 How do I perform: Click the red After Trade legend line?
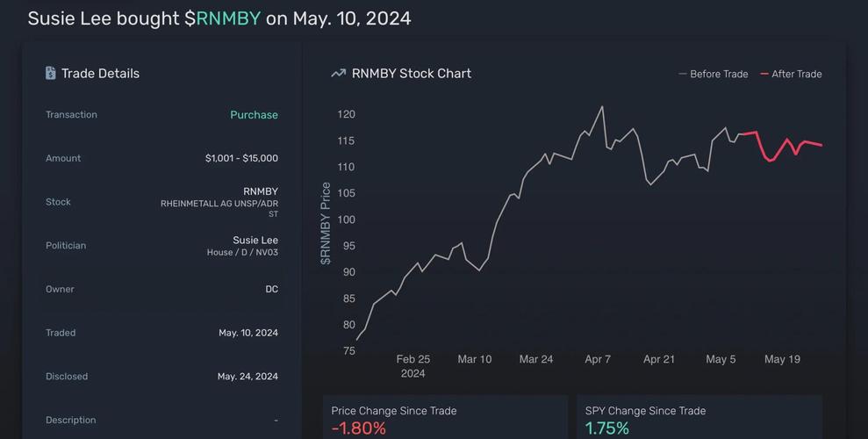(x=764, y=75)
